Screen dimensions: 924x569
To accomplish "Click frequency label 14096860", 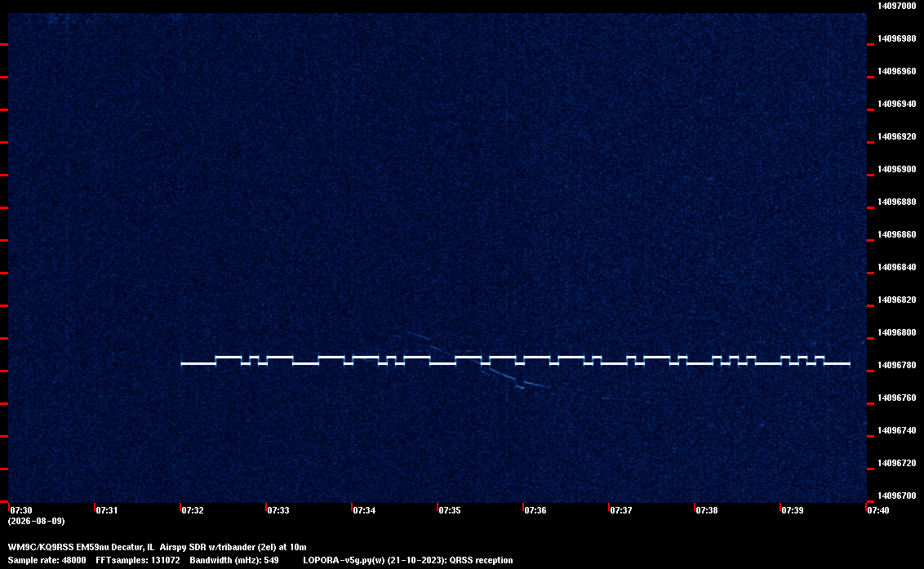I will click(x=897, y=234).
